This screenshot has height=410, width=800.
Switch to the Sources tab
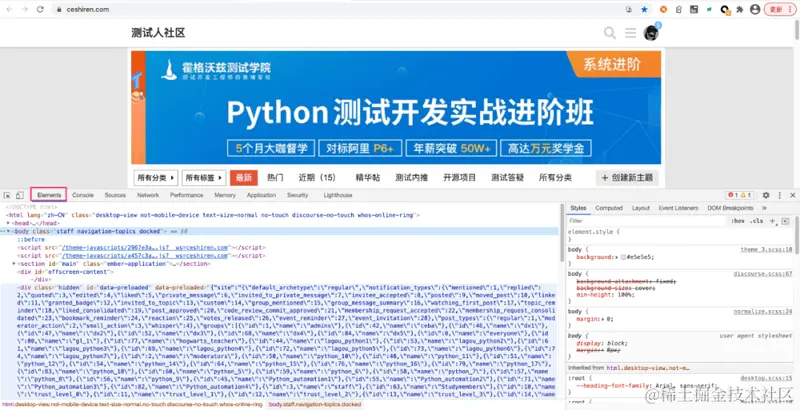115,195
